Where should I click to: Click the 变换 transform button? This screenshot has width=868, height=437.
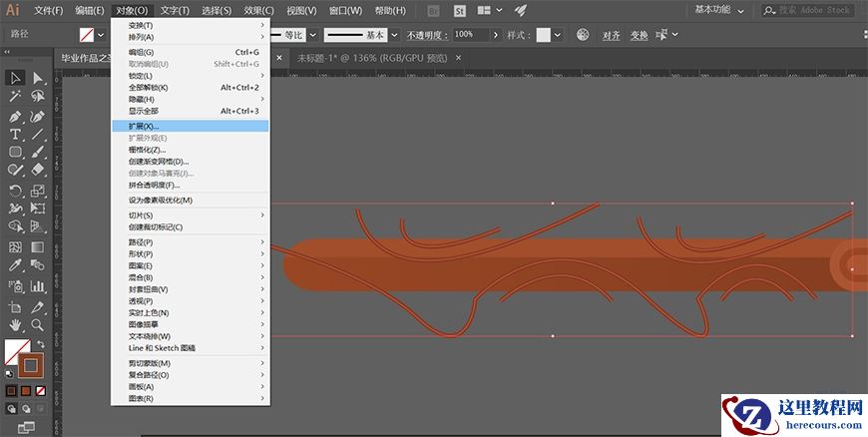(639, 34)
